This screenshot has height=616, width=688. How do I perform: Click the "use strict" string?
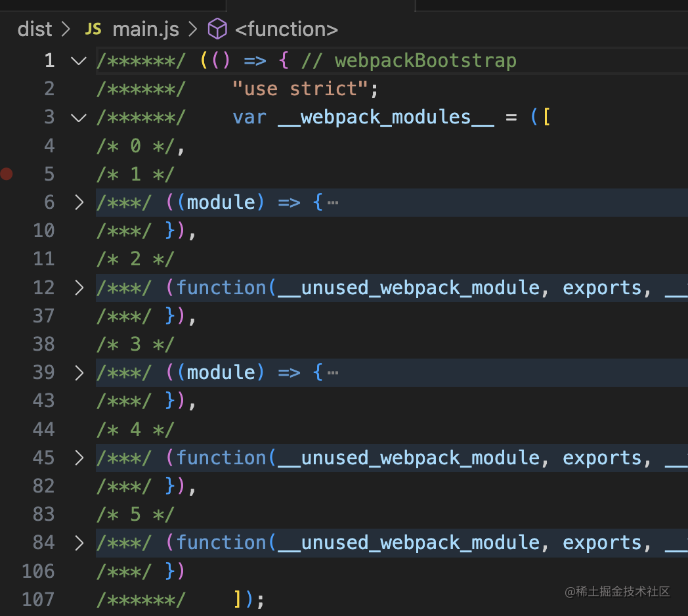pyautogui.click(x=299, y=89)
